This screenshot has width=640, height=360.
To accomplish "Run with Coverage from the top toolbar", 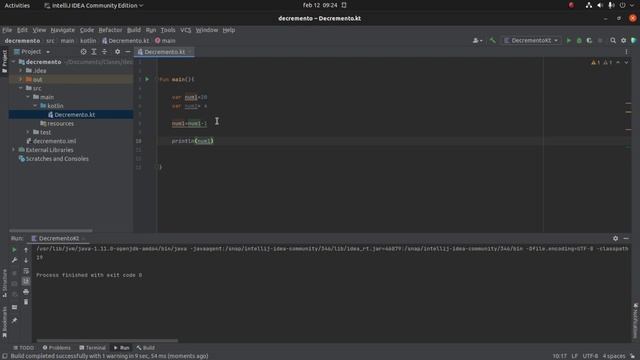I will [589, 40].
